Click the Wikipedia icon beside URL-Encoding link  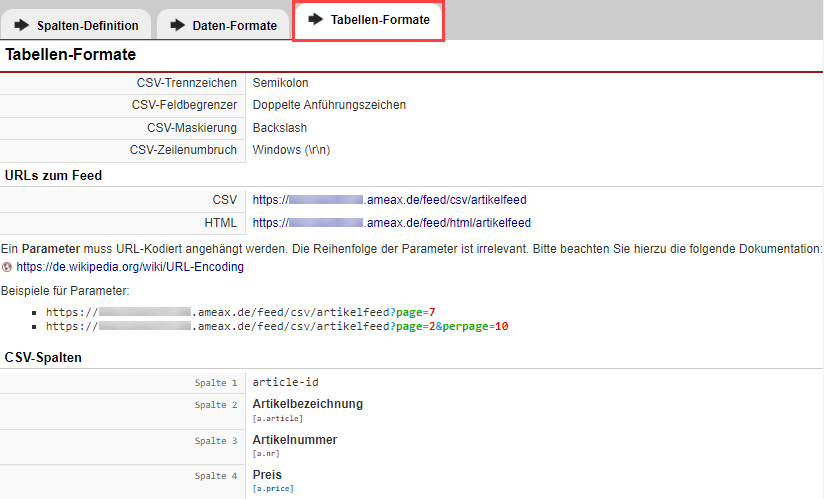(x=8, y=267)
